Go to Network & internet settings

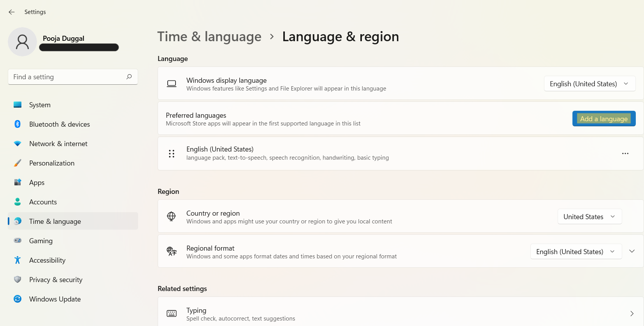coord(58,144)
